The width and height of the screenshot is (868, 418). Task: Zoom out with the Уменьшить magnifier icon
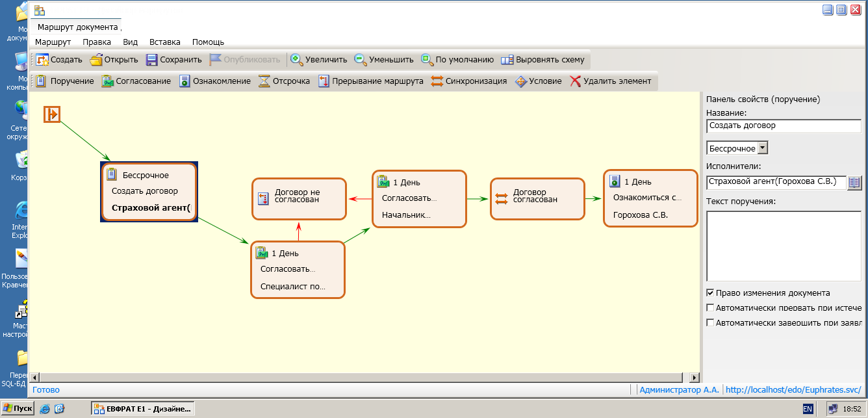click(360, 59)
